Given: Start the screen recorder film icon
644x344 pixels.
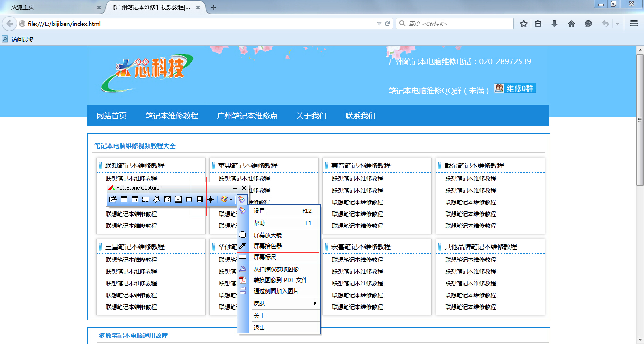Looking at the screenshot, I should 200,200.
